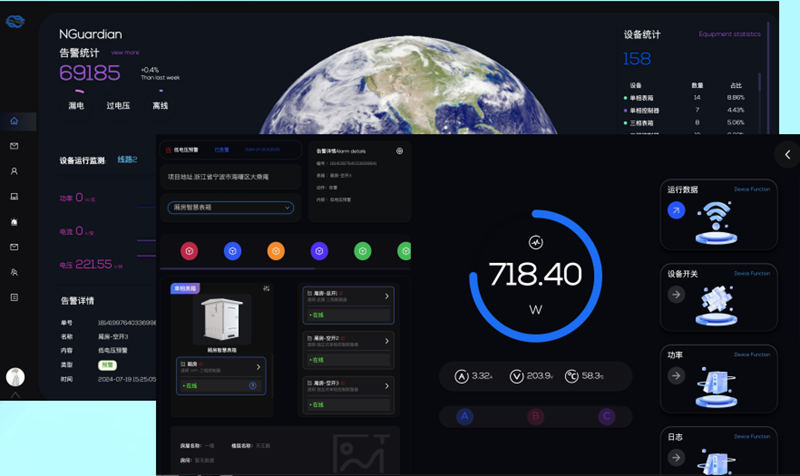Click the Equipment statistics link
800x476 pixels.
[x=729, y=34]
